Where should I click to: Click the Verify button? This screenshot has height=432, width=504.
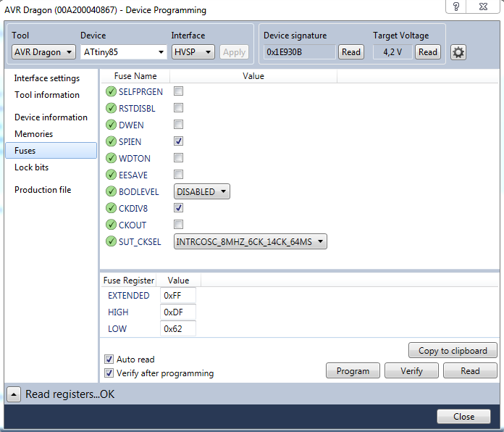coord(411,371)
